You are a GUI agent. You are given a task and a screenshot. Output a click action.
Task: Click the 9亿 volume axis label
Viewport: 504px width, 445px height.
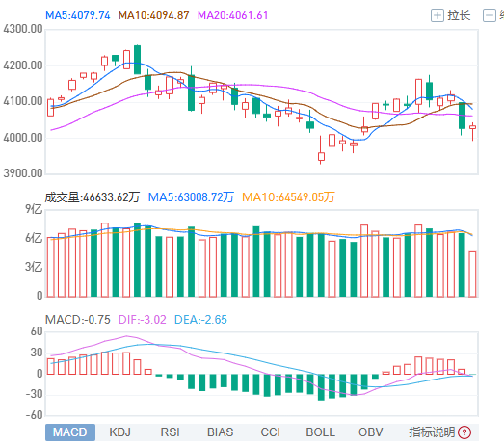pyautogui.click(x=34, y=209)
